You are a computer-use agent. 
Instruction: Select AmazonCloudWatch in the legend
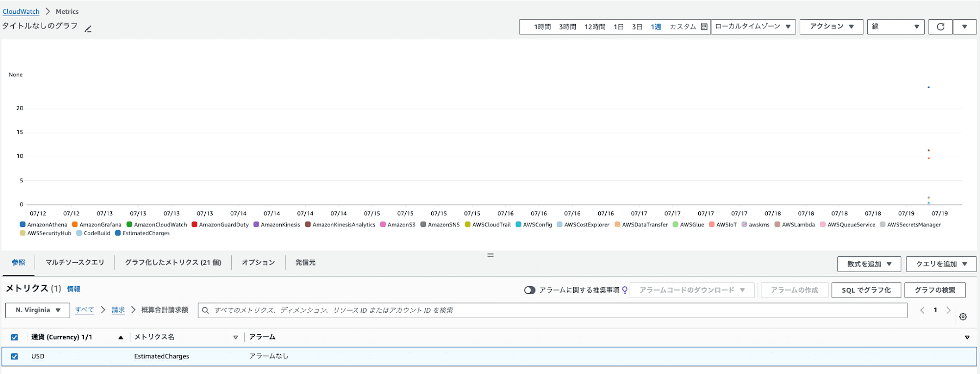click(x=160, y=224)
